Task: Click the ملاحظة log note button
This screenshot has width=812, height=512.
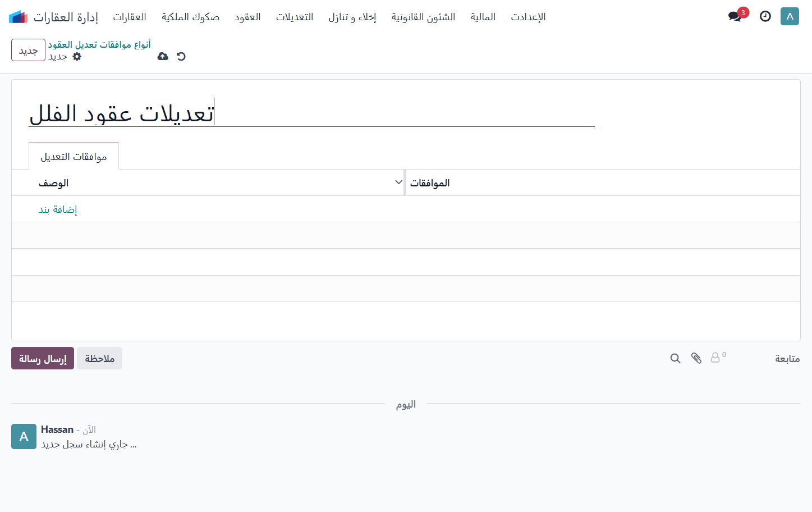Action: pyautogui.click(x=99, y=358)
